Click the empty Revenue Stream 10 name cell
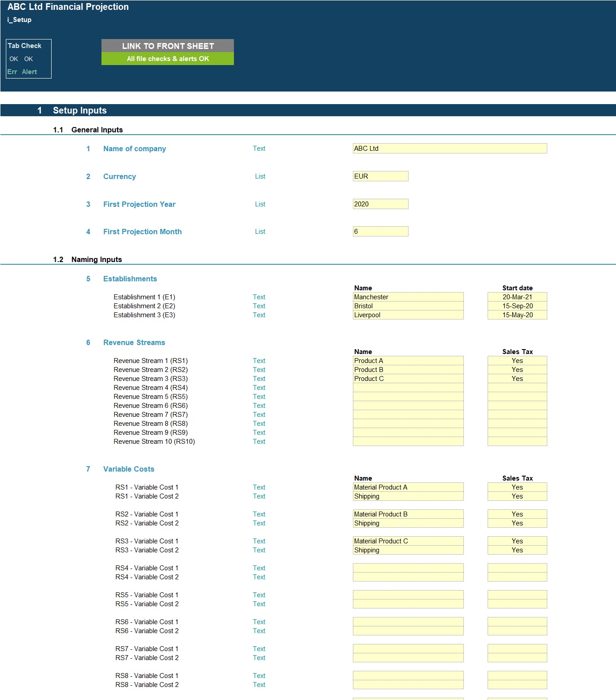616x700 pixels. (x=408, y=442)
